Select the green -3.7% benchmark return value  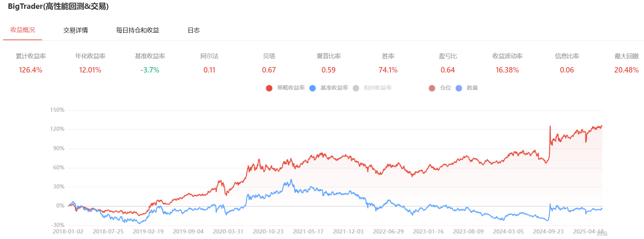pos(150,70)
